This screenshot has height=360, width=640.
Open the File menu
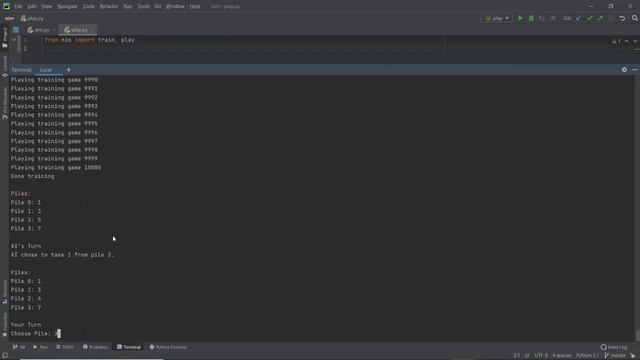pyautogui.click(x=18, y=7)
